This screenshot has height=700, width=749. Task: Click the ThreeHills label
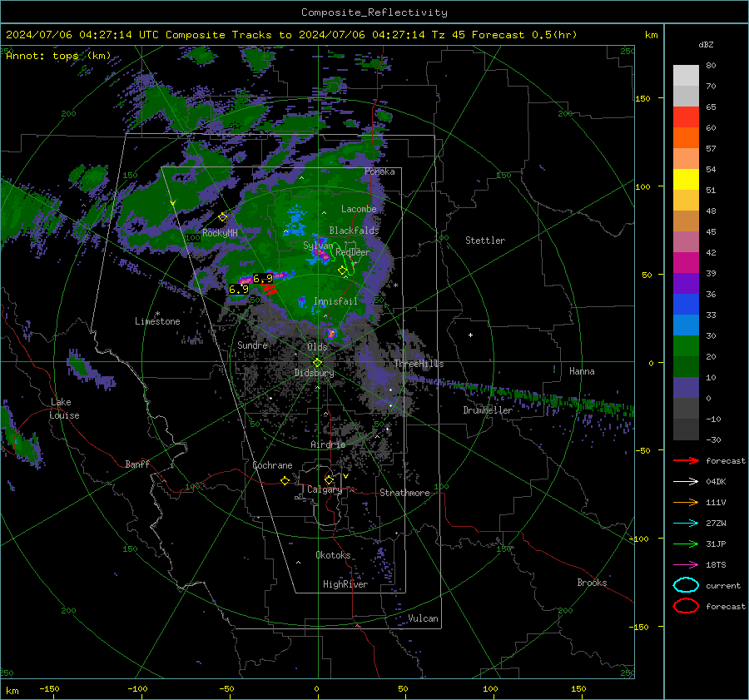tap(419, 364)
